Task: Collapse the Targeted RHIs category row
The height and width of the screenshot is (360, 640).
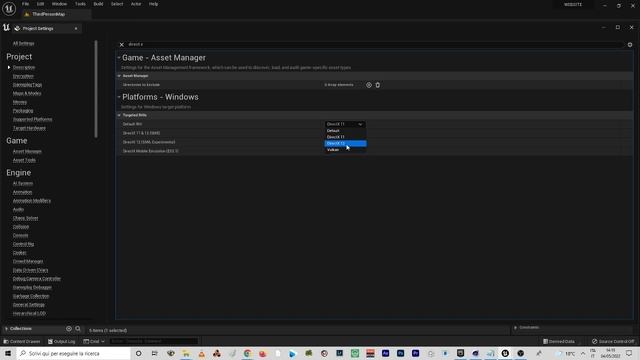Action: point(119,115)
